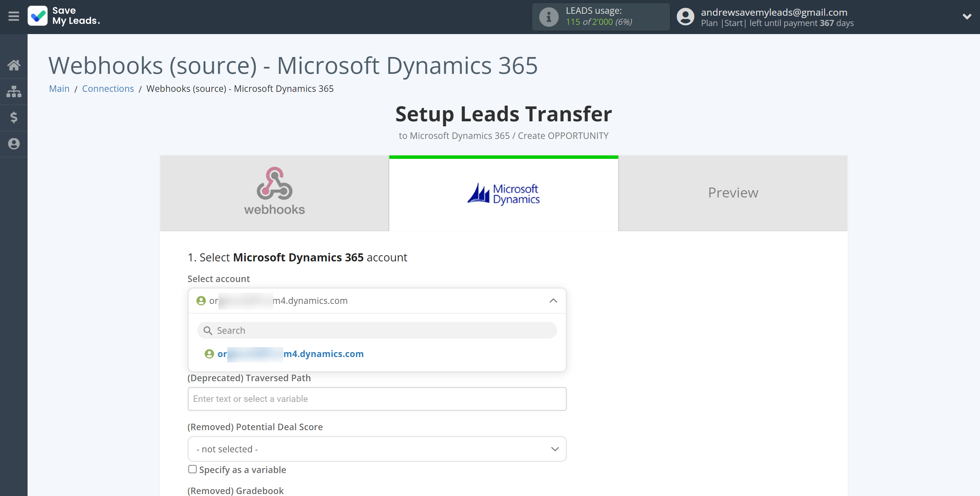Click the Search field in account dropdown
The image size is (980, 496).
[377, 330]
